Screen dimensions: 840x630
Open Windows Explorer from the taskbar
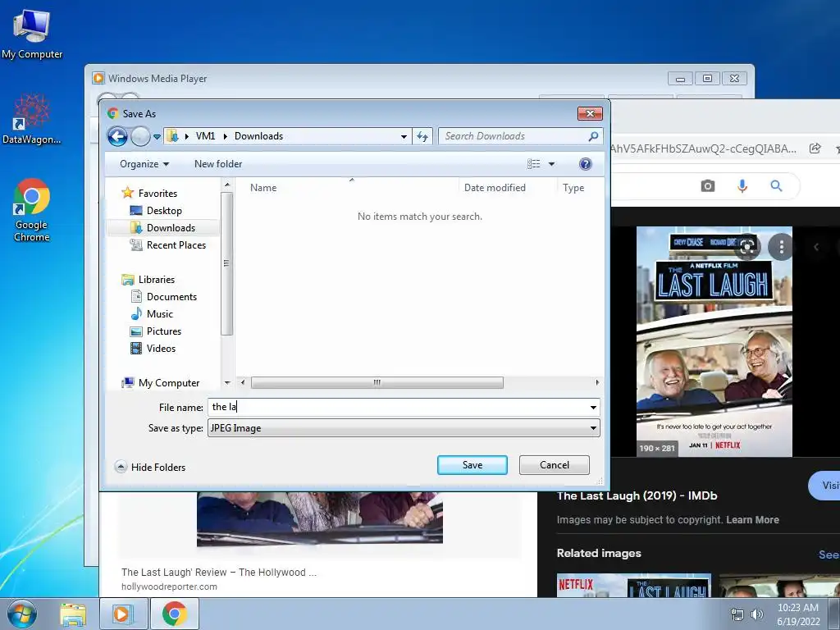(x=73, y=614)
